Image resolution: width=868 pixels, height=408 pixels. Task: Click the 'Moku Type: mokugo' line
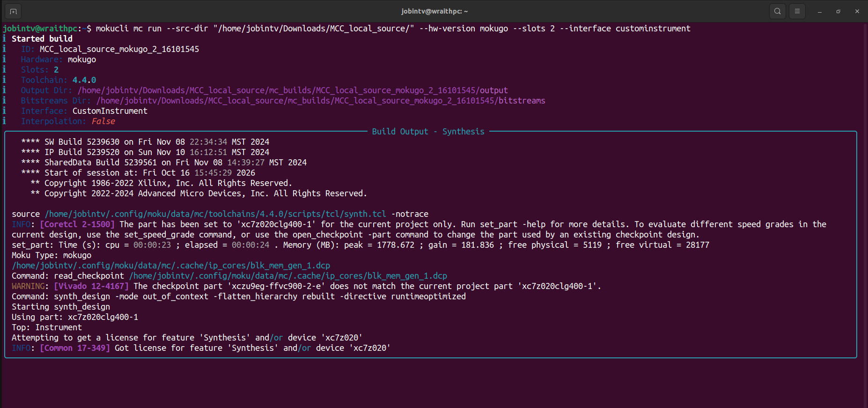click(x=51, y=255)
